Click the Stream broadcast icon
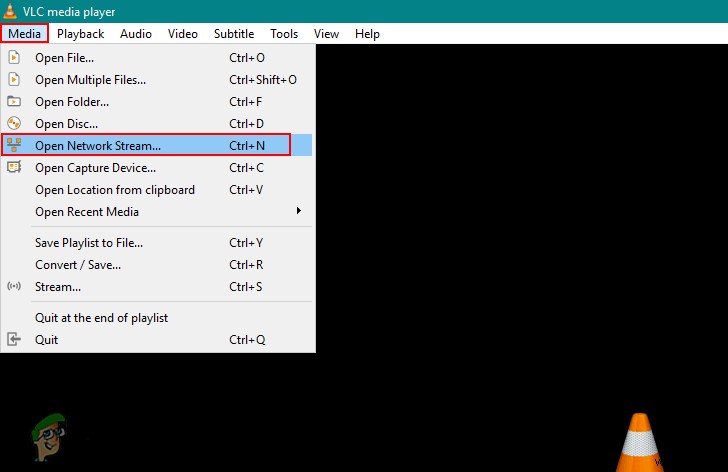 point(14,286)
